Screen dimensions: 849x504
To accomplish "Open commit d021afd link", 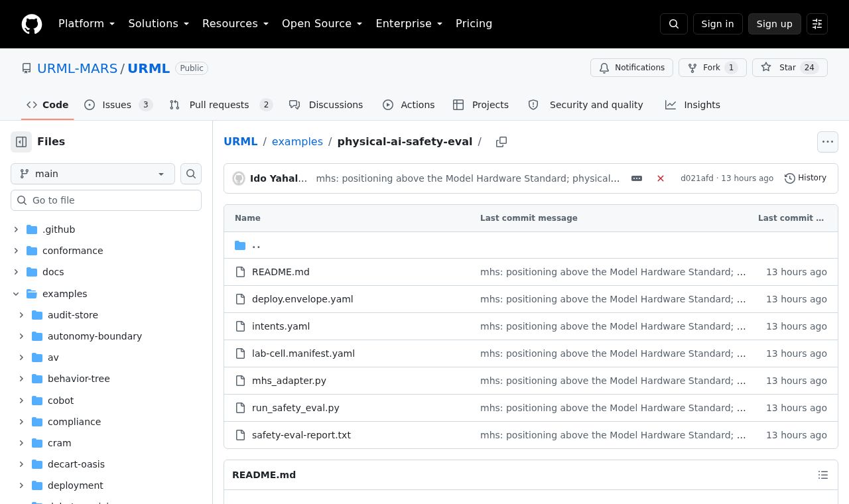I will [697, 178].
